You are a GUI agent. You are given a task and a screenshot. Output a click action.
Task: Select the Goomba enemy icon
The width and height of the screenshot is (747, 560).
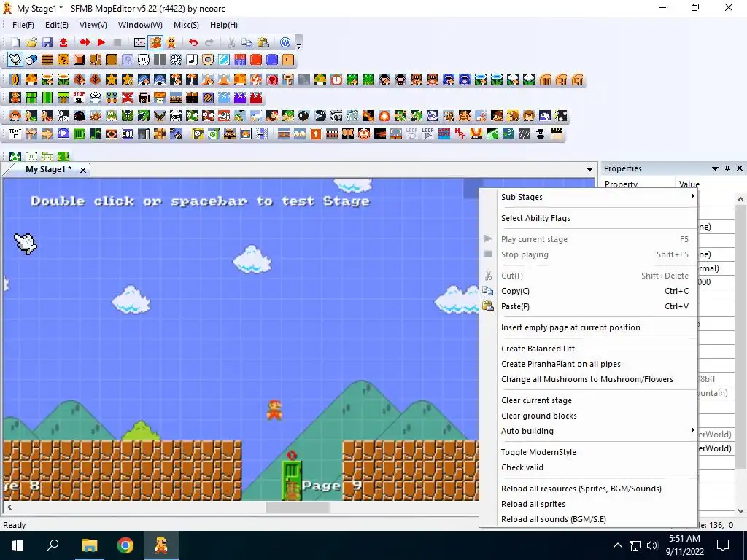click(x=15, y=116)
